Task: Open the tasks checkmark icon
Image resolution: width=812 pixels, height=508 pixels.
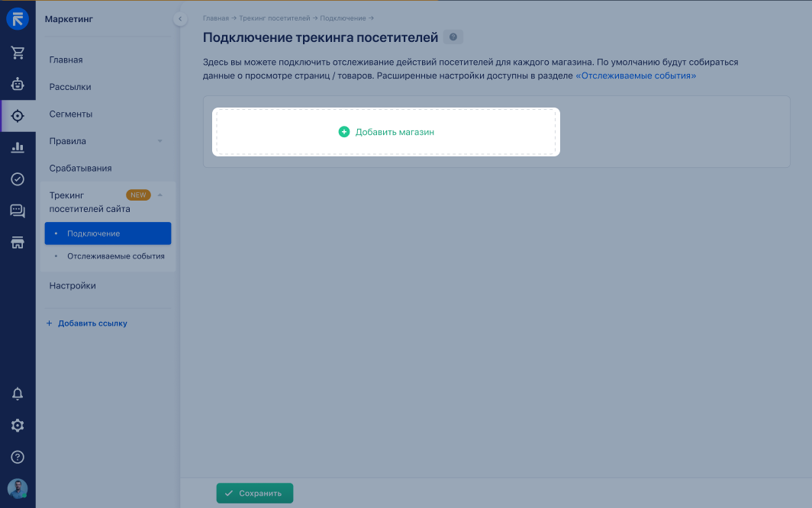Action: point(18,179)
